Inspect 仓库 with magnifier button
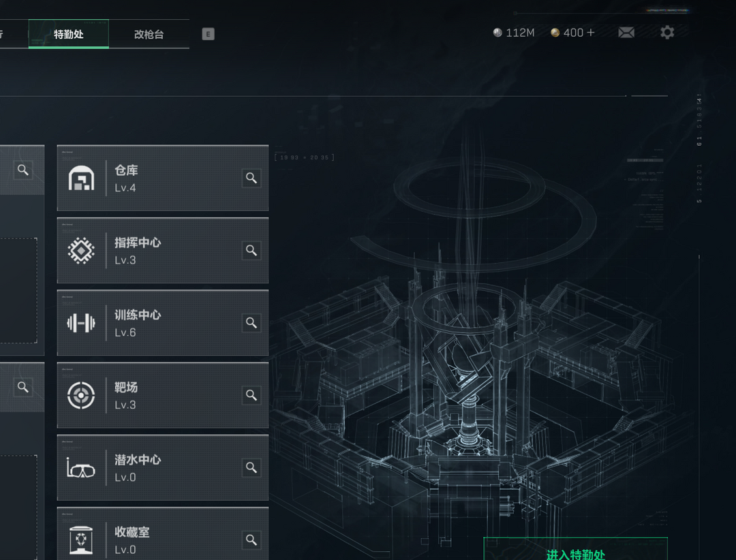Screen dimensions: 736x560 click(x=251, y=178)
